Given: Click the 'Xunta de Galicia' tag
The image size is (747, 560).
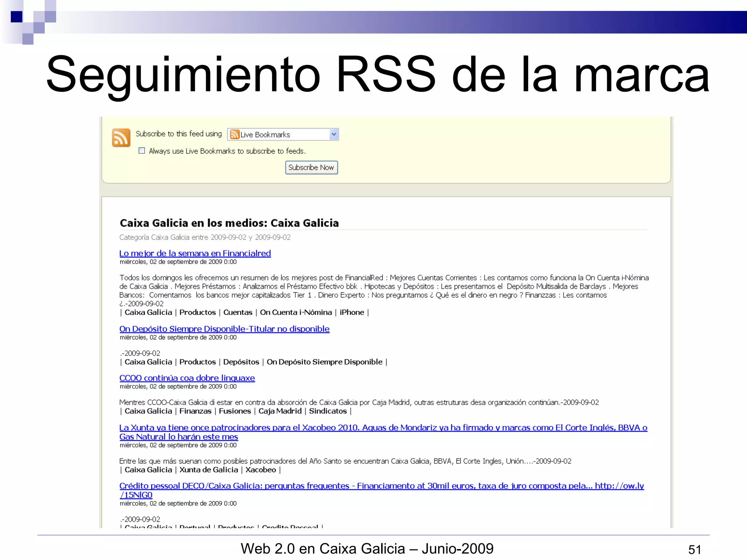Looking at the screenshot, I should [x=209, y=470].
